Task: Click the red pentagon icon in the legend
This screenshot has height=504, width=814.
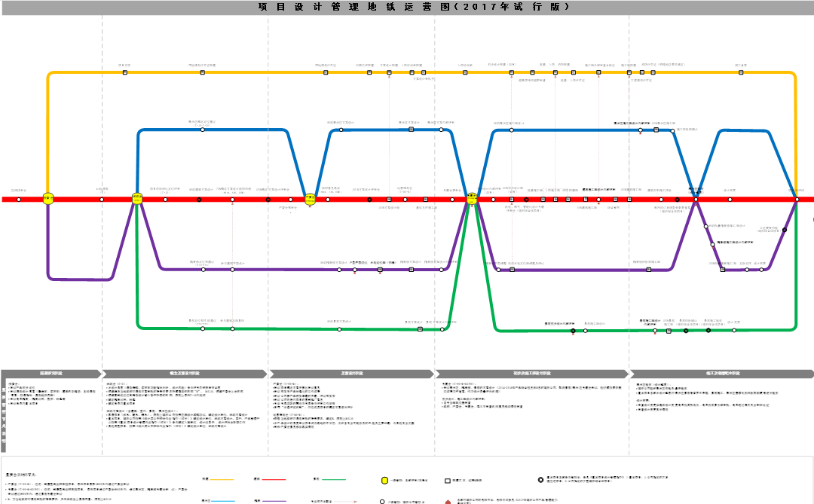Action: 447,500
